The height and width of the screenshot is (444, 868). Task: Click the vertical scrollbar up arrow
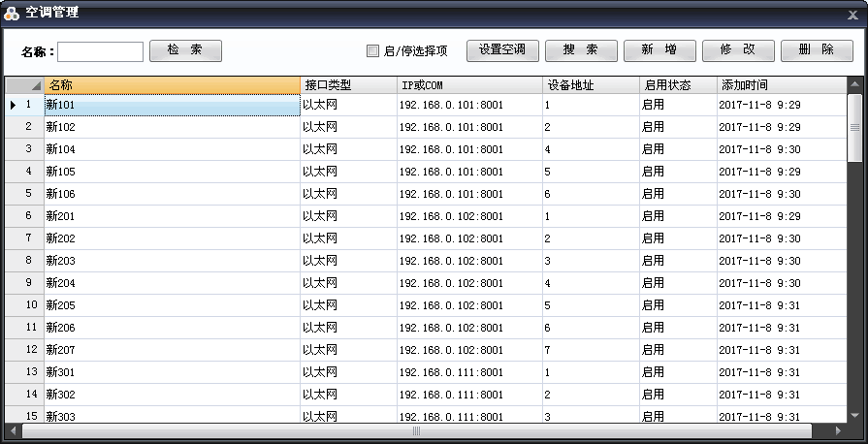(853, 84)
